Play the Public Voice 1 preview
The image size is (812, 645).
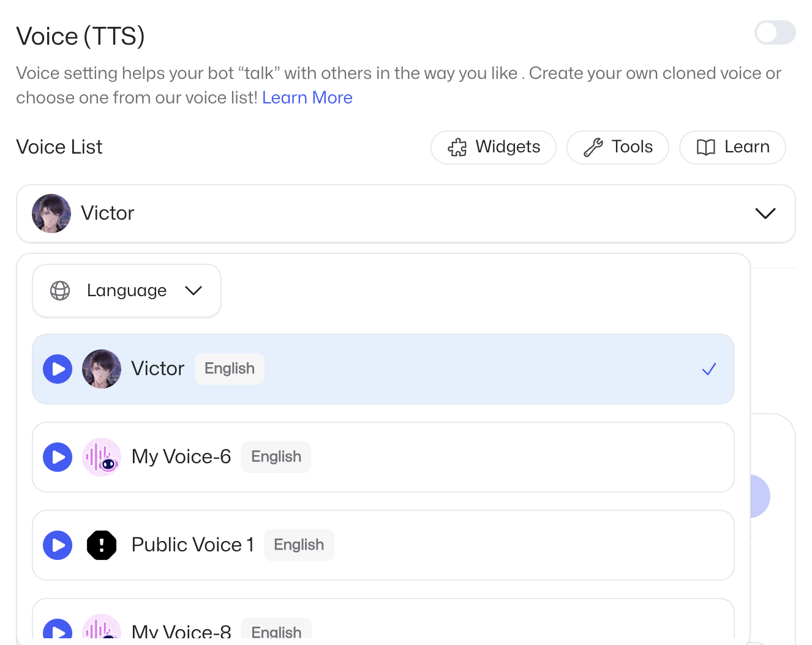(x=58, y=545)
